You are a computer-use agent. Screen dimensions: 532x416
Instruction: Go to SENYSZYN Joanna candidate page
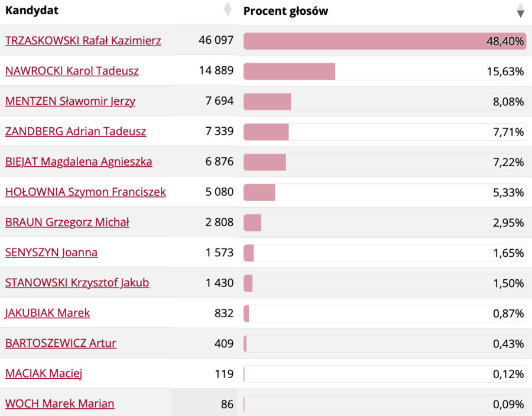[x=51, y=253]
